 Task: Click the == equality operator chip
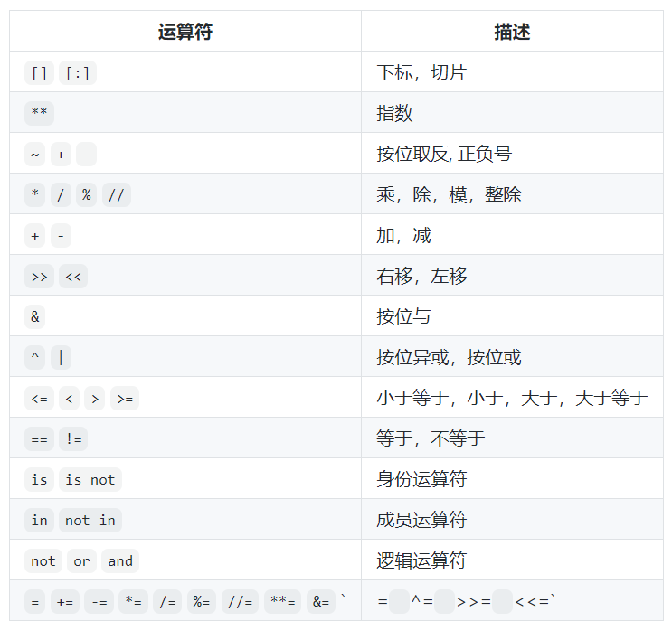(39, 439)
